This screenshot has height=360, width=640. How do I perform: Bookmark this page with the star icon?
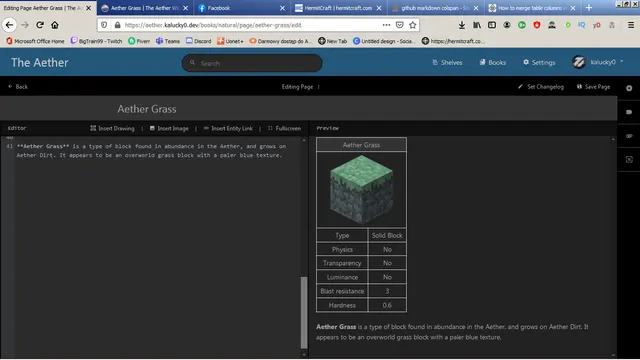[x=413, y=25]
